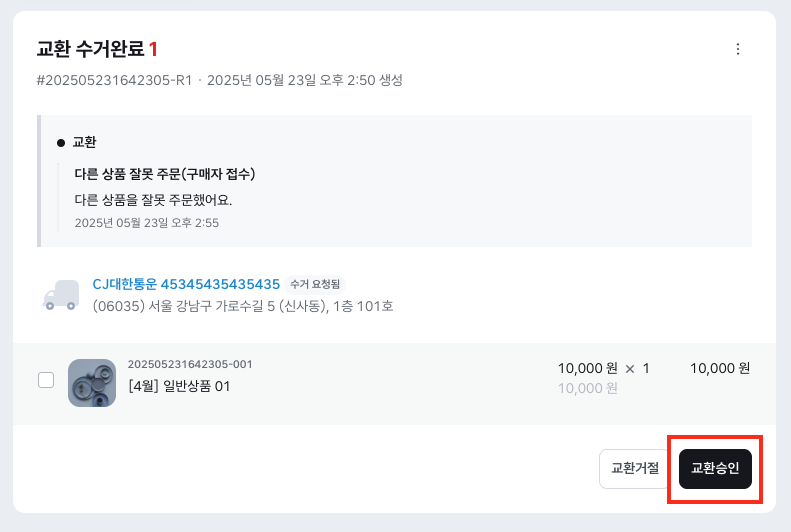The height and width of the screenshot is (532, 791).
Task: Click the product code 202505231642305-001
Action: (190, 364)
